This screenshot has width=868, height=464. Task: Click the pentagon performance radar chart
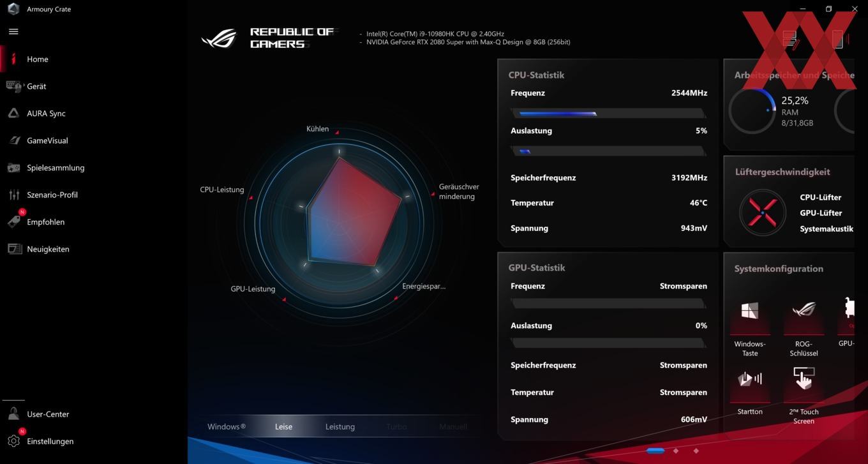[354, 212]
